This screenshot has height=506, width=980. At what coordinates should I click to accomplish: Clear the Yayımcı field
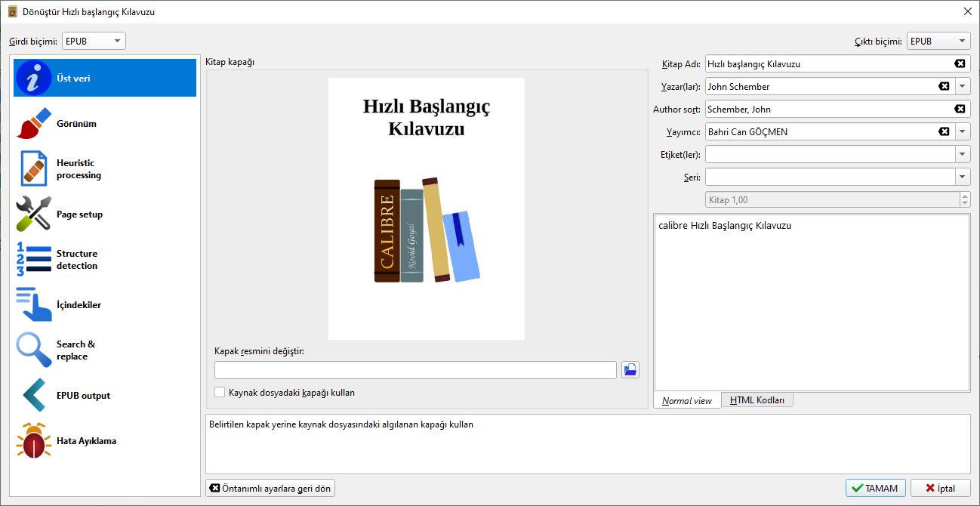pos(944,132)
